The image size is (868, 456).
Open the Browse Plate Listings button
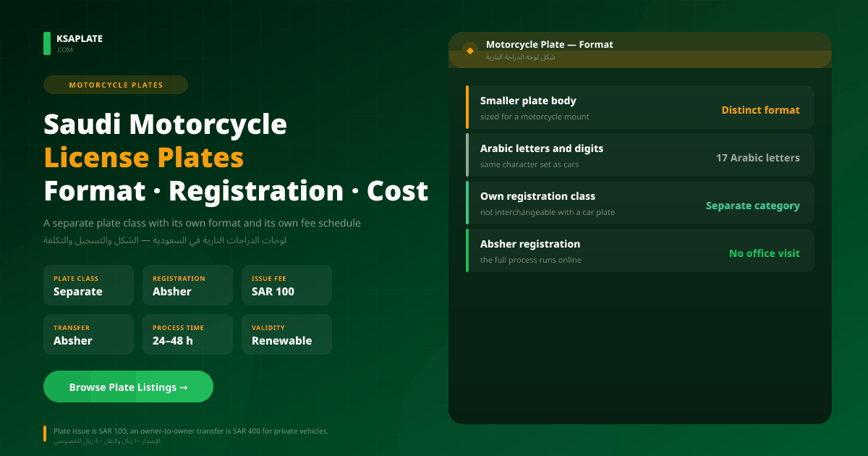pyautogui.click(x=128, y=387)
